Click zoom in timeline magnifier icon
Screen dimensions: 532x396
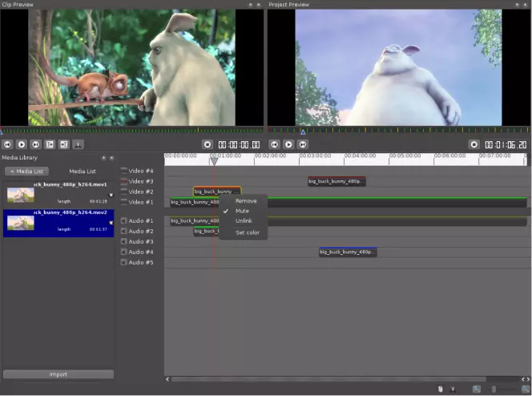click(x=526, y=390)
